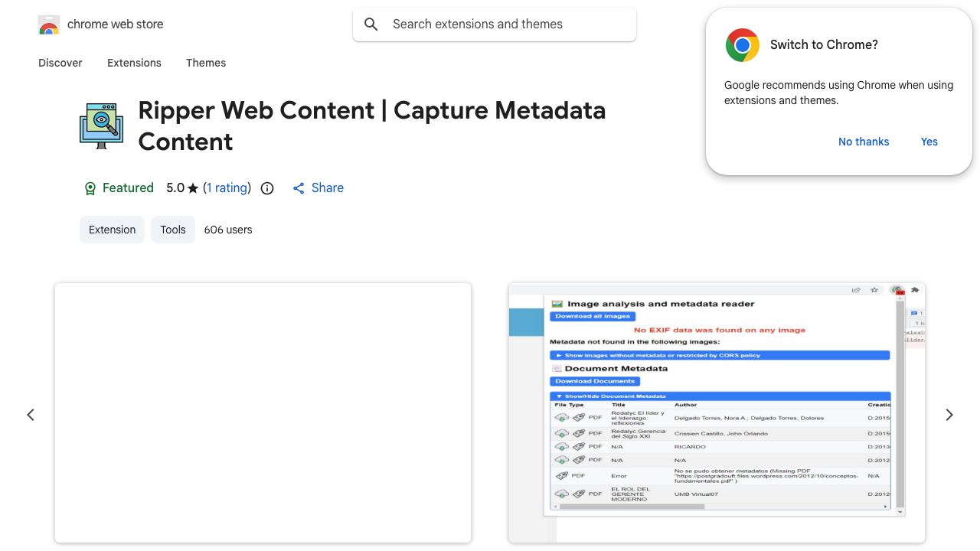Open the Discover tab
The image size is (980, 551).
(60, 63)
